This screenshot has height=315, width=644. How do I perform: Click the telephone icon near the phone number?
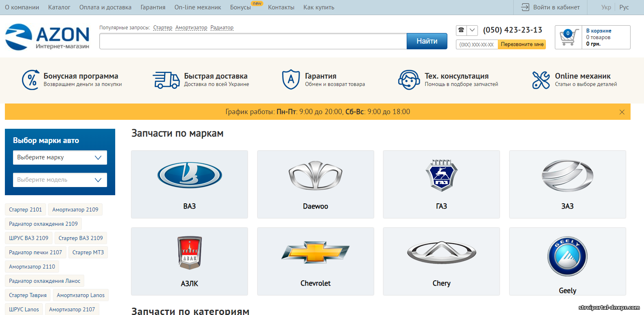click(x=461, y=30)
